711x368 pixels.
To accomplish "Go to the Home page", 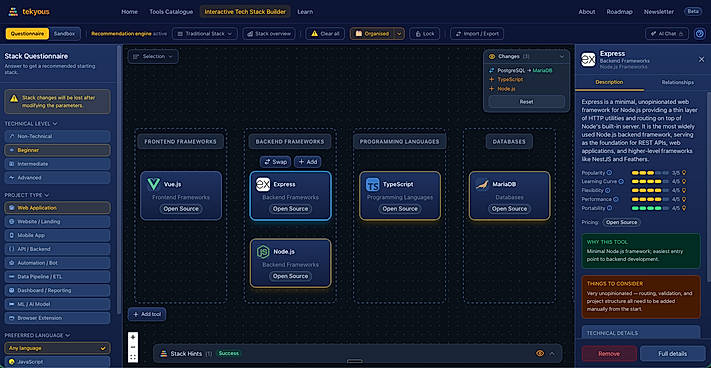I will click(129, 12).
